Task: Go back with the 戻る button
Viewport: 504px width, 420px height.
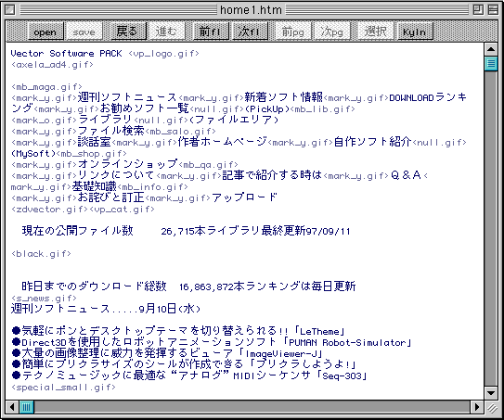Action: [x=128, y=32]
